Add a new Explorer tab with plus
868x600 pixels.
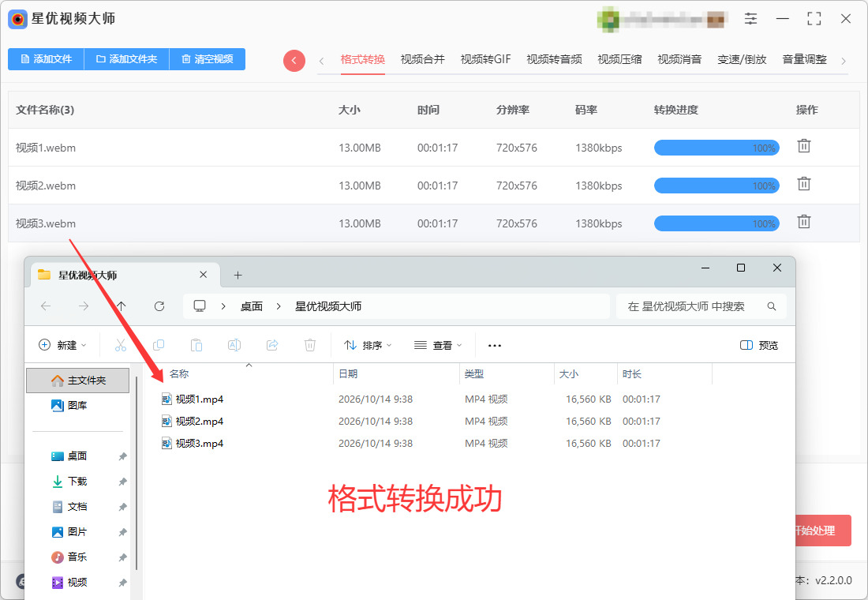coord(238,276)
